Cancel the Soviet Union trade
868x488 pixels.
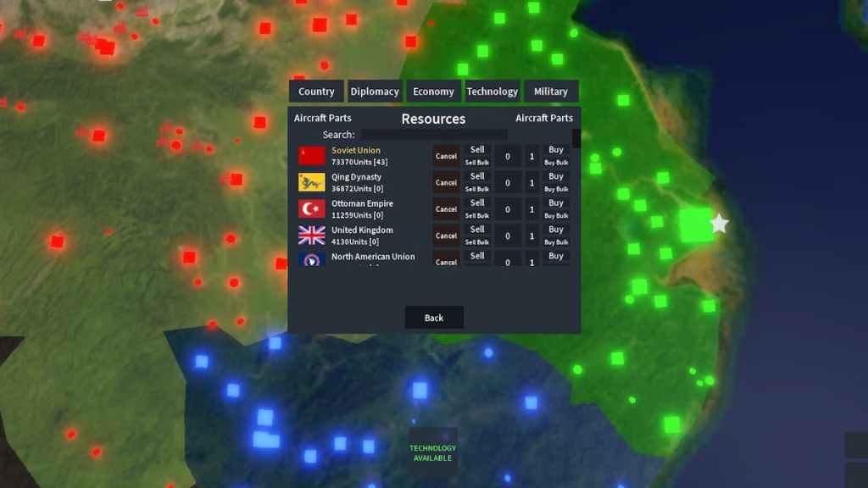(x=446, y=156)
